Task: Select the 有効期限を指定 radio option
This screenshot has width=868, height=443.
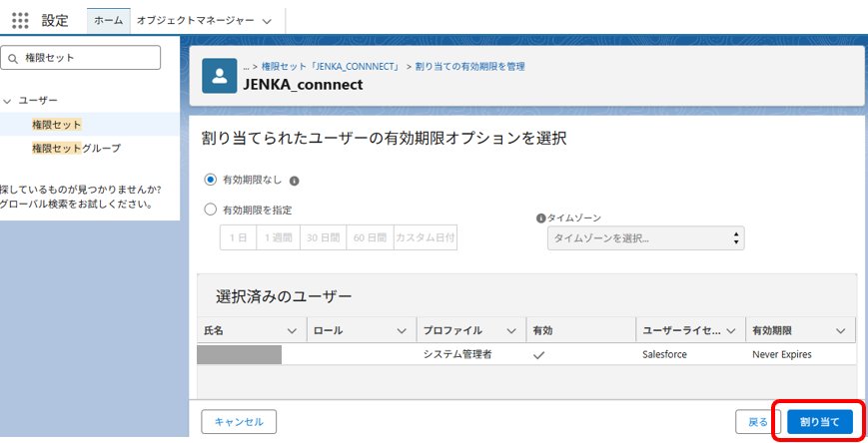Action: pyautogui.click(x=210, y=210)
